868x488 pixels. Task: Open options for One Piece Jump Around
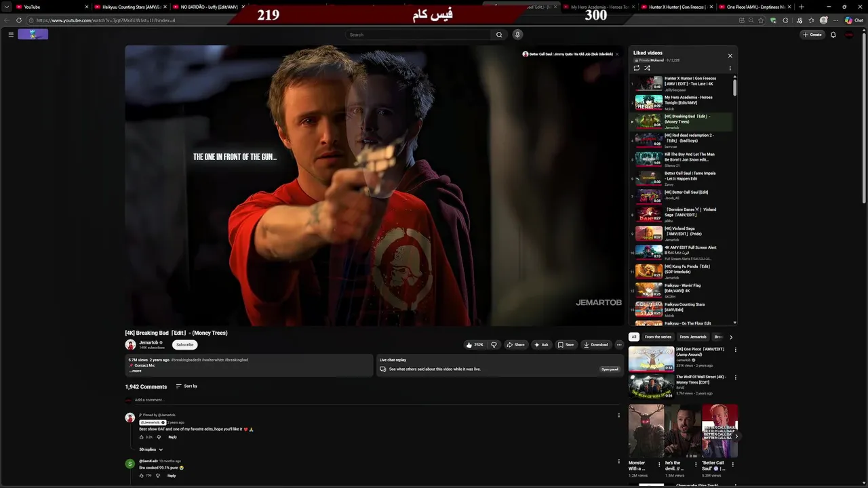(736, 350)
